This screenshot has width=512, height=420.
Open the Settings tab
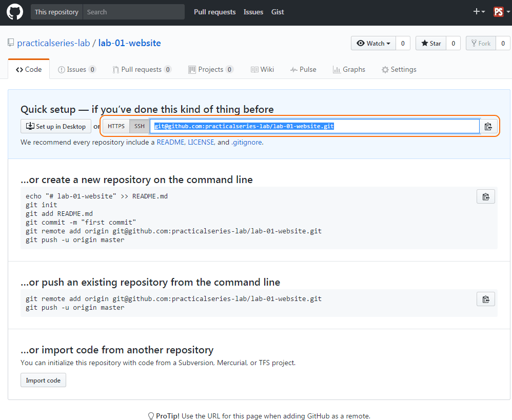coord(399,70)
